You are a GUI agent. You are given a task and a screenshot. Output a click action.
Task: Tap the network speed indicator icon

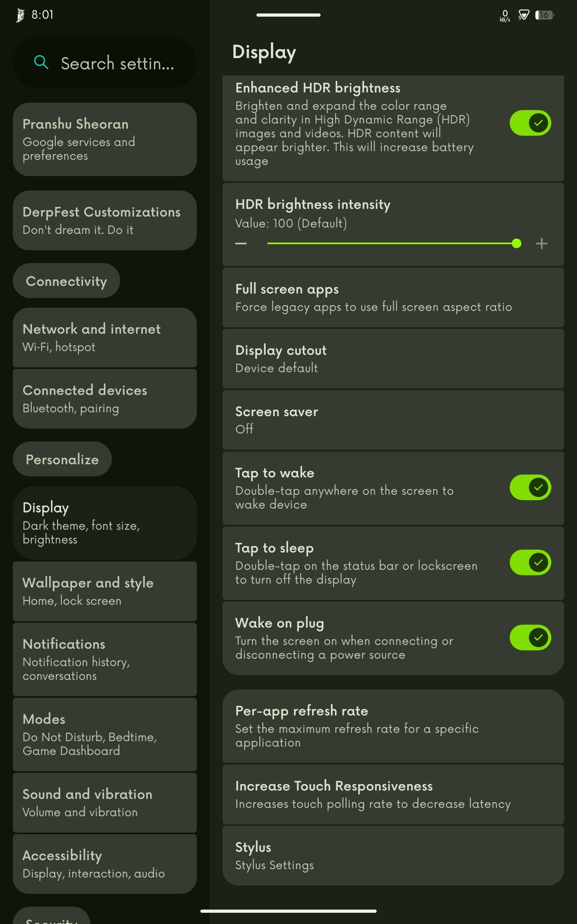[505, 16]
